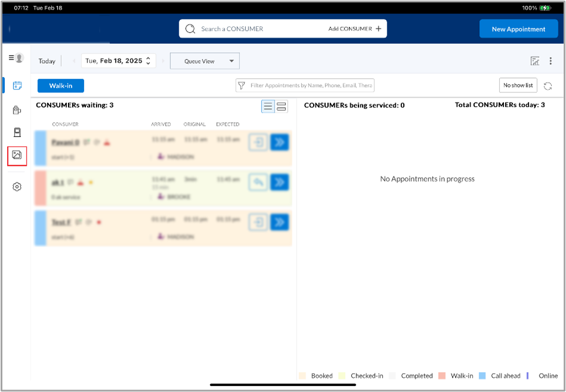Check in the Pavani D appointment
This screenshot has height=392, width=566.
[x=258, y=142]
